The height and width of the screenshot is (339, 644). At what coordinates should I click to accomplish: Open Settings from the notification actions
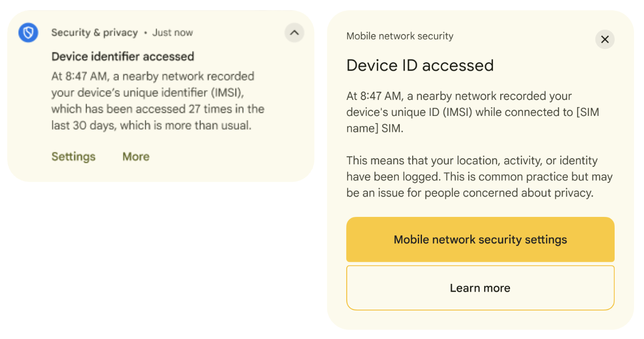73,157
